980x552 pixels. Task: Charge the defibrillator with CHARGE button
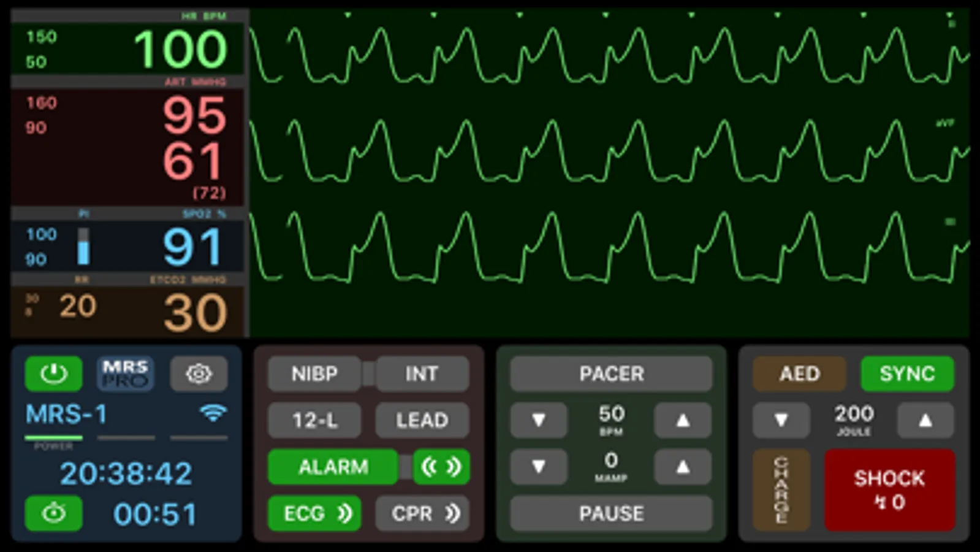781,490
